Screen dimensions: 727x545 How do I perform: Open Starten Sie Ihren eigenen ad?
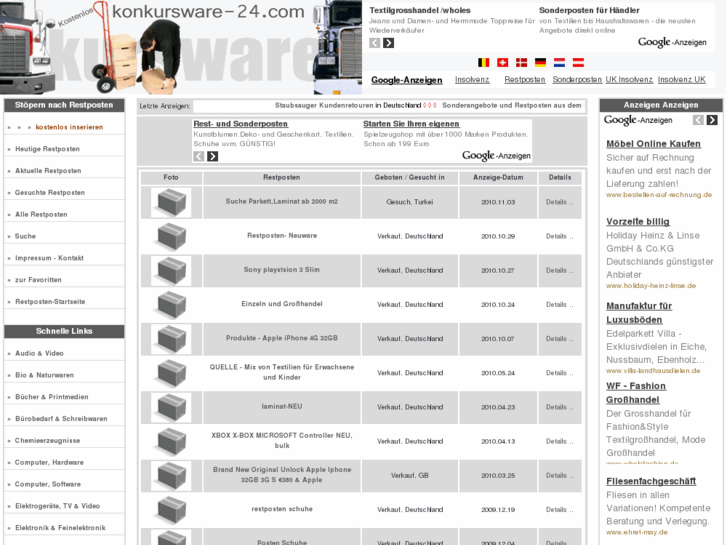pyautogui.click(x=411, y=124)
